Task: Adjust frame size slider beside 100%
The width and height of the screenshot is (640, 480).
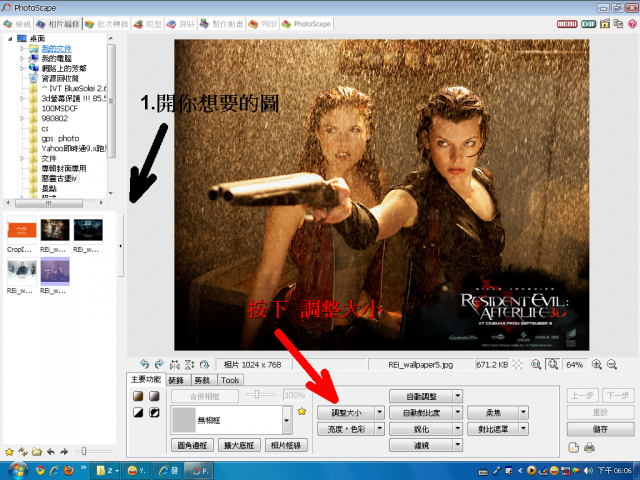Action: pos(261,394)
